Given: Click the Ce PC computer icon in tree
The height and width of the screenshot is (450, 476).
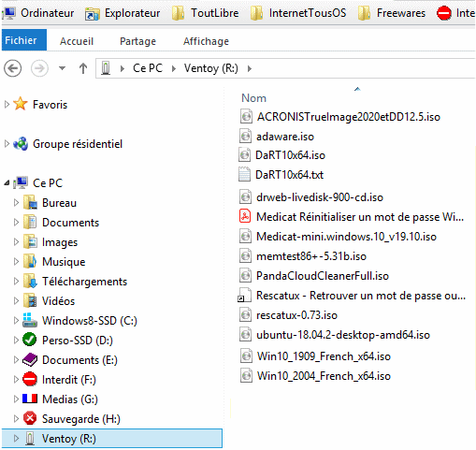Looking at the screenshot, I should (x=21, y=182).
